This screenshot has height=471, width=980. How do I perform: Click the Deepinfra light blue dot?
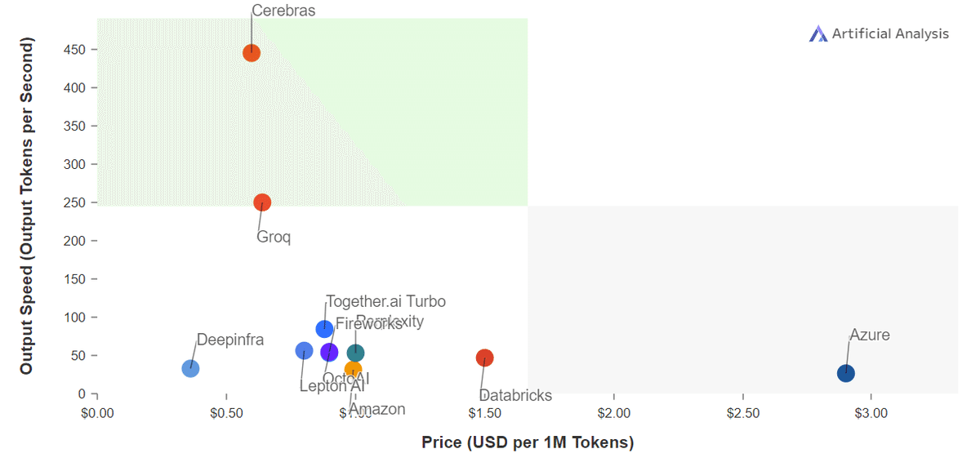click(x=190, y=368)
